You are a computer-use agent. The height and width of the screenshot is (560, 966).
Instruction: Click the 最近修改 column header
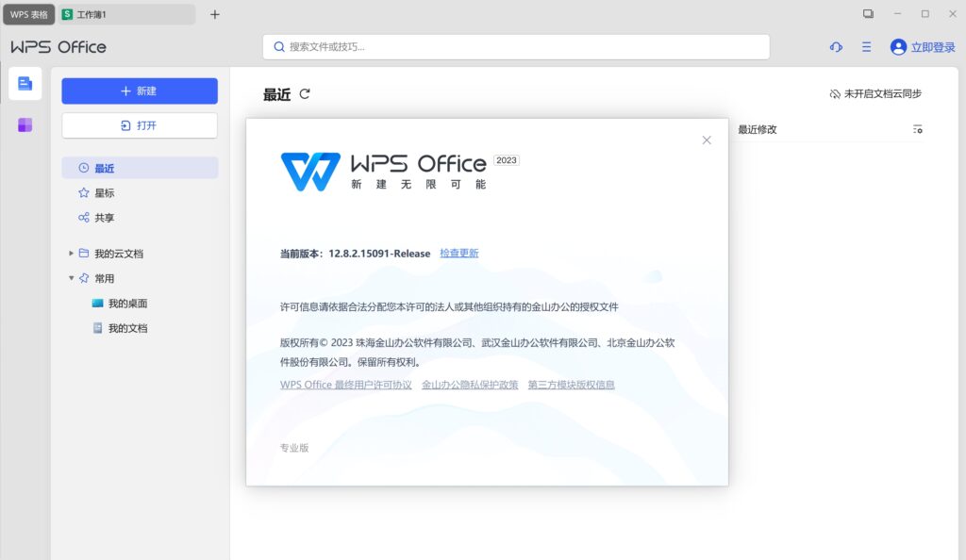pyautogui.click(x=758, y=129)
